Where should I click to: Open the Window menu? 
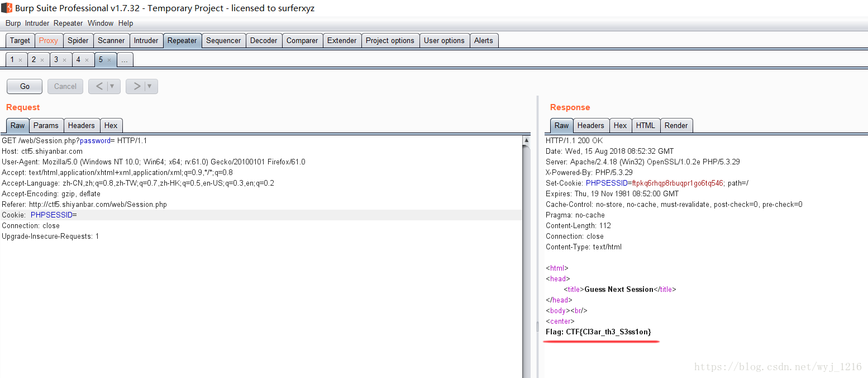click(101, 23)
